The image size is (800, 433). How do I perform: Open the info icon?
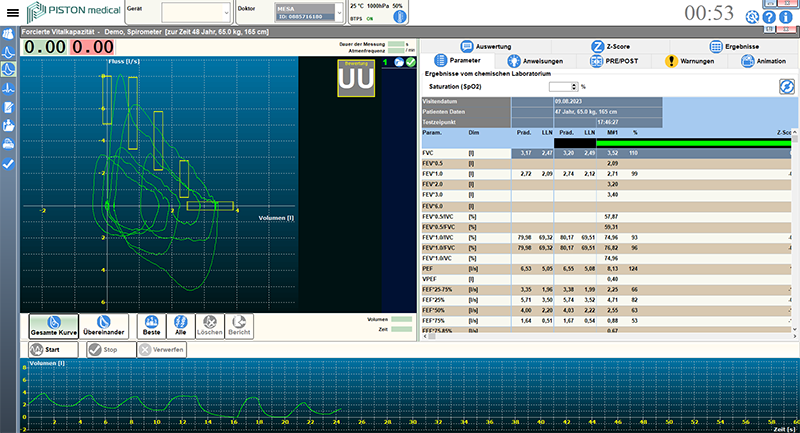(x=786, y=17)
